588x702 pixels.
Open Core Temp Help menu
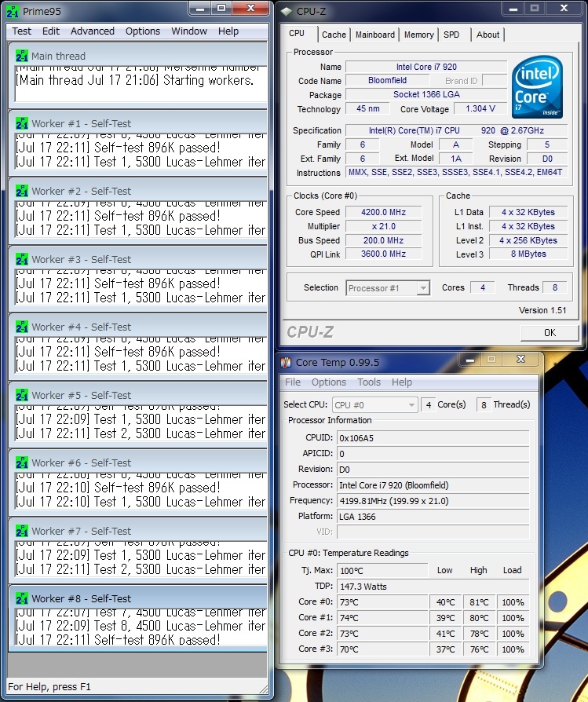coord(401,382)
